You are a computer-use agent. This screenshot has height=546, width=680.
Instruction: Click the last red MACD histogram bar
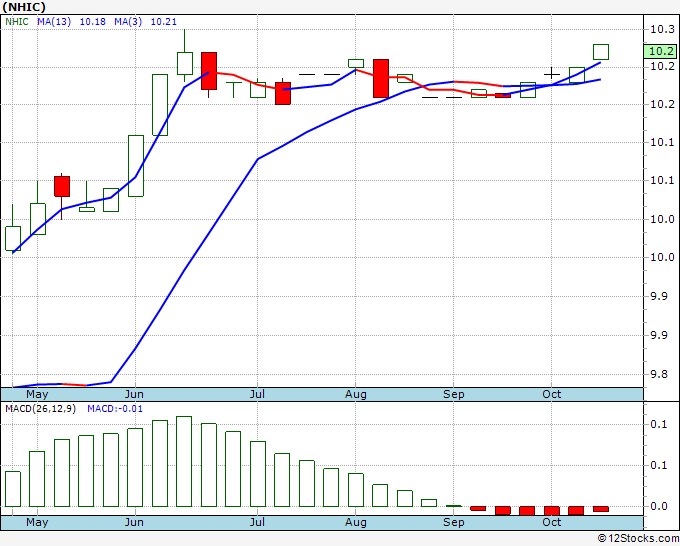(x=601, y=509)
